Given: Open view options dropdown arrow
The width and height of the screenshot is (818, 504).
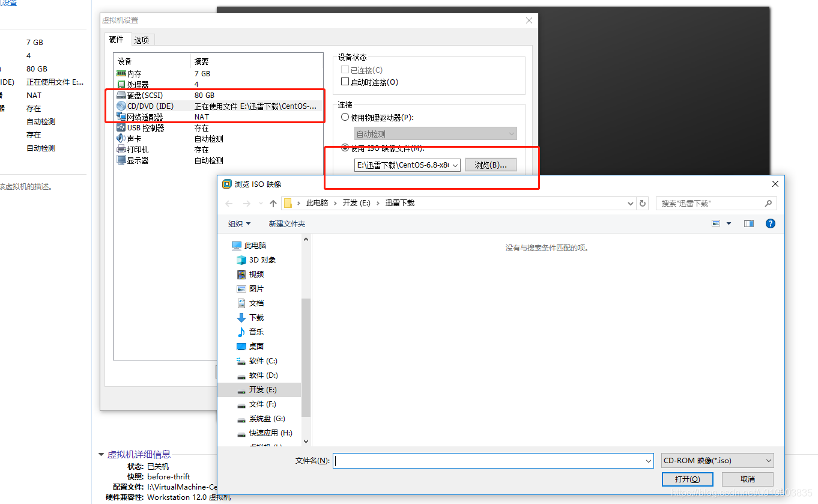Looking at the screenshot, I should coord(729,223).
